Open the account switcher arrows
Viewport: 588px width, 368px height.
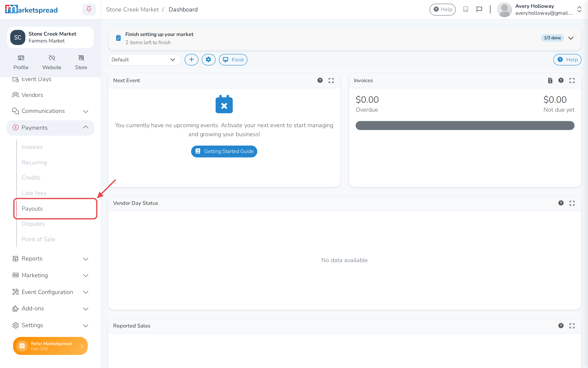(579, 9)
